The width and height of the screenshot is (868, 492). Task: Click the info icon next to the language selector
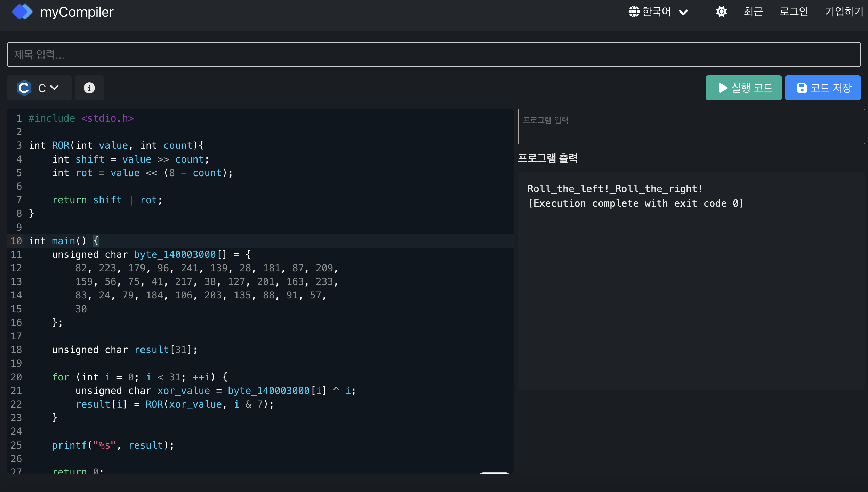coord(89,88)
